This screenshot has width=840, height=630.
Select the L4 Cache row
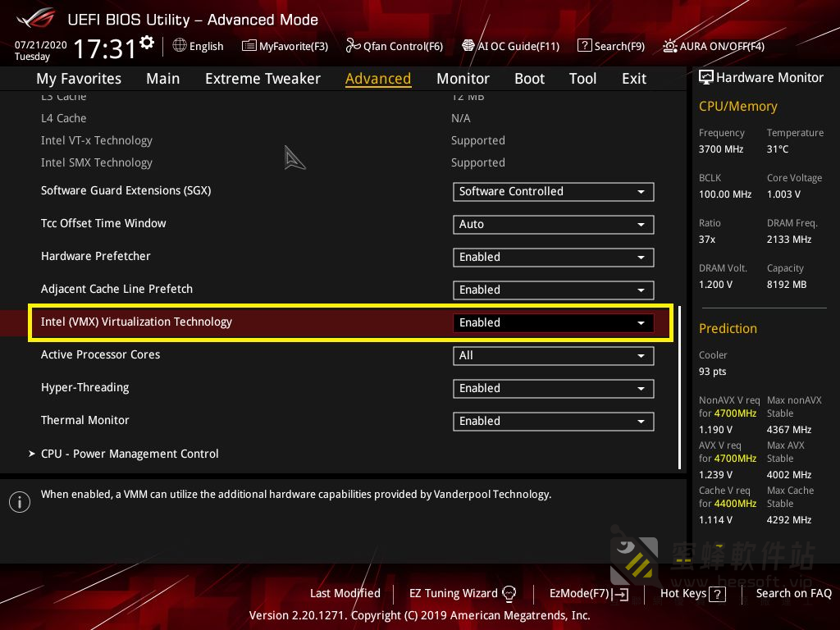[x=256, y=118]
